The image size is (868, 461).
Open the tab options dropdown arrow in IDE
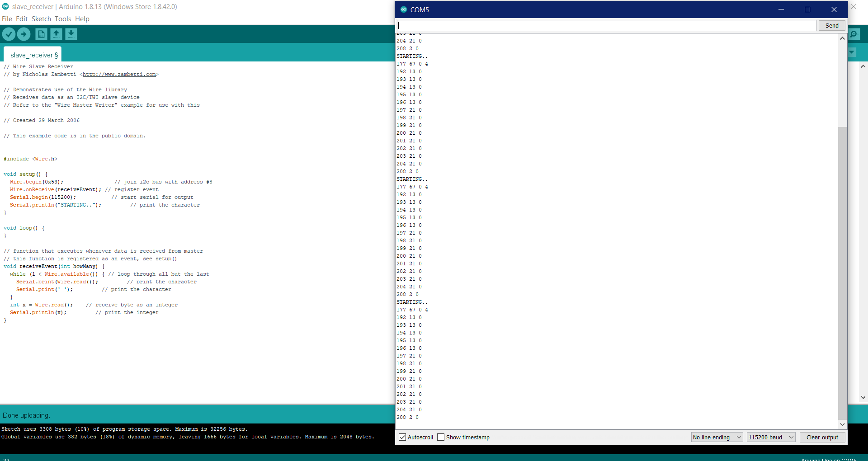[852, 52]
